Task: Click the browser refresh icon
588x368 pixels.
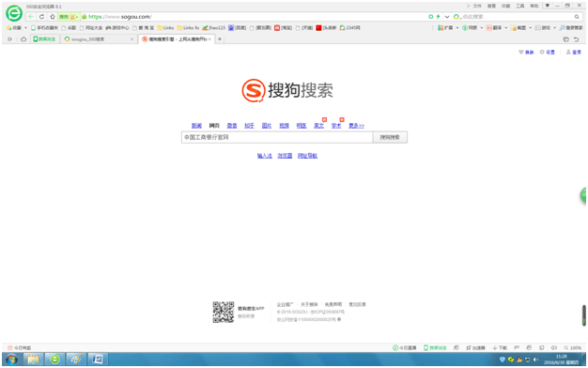Action: tap(41, 17)
